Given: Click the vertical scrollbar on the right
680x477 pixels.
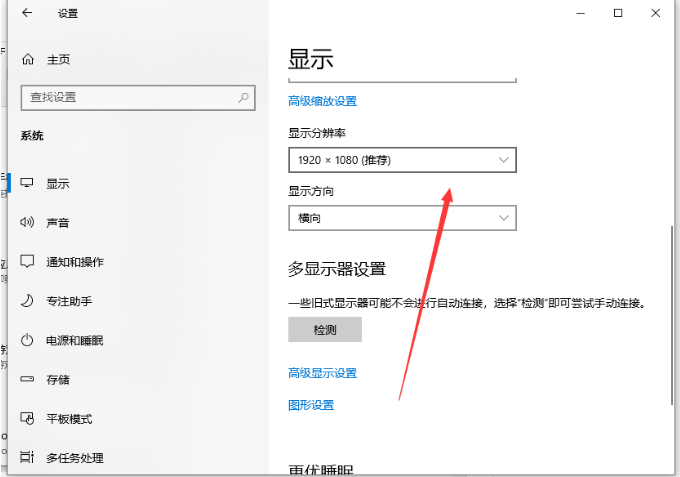Looking at the screenshot, I should click(672, 315).
